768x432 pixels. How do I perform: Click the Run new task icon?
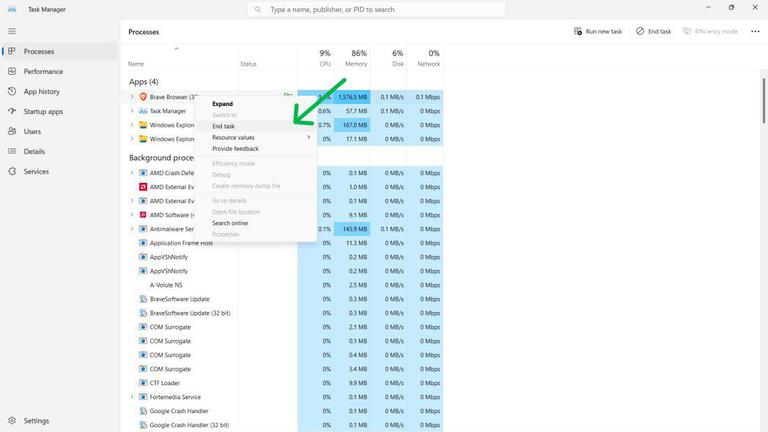pos(578,31)
